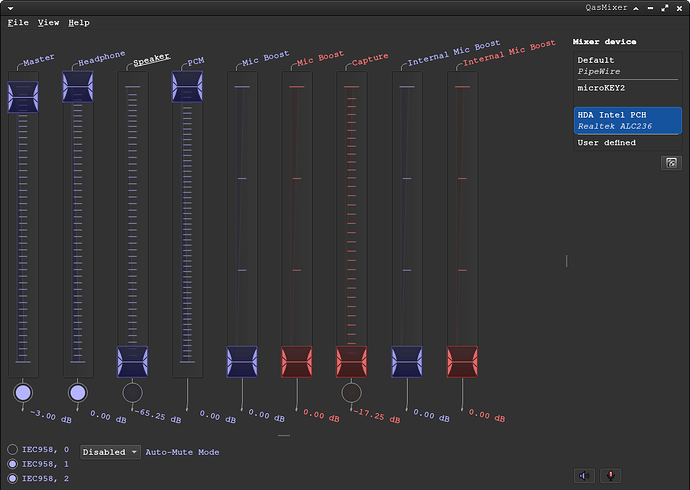This screenshot has height=490, width=690.
Task: Select User defined mixer device
Action: [x=628, y=143]
